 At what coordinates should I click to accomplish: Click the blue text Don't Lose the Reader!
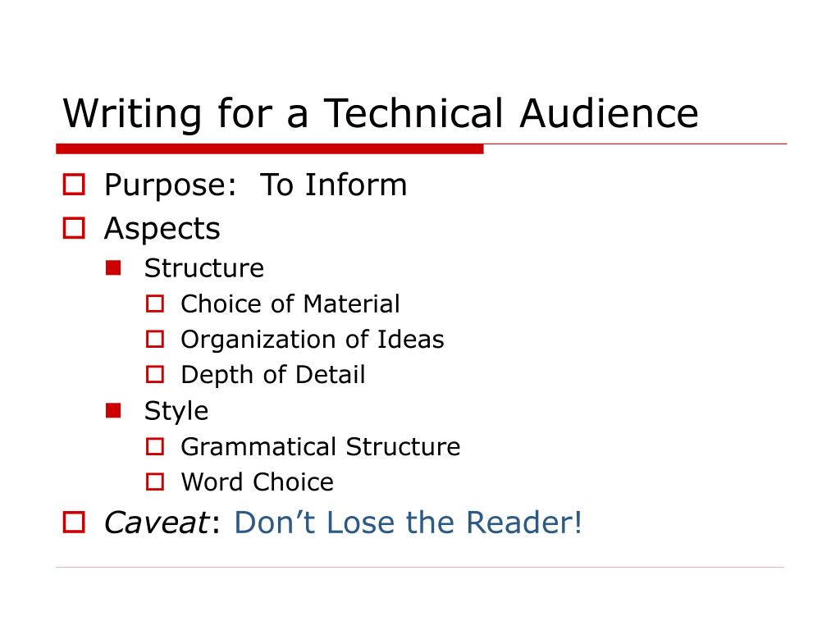409,523
